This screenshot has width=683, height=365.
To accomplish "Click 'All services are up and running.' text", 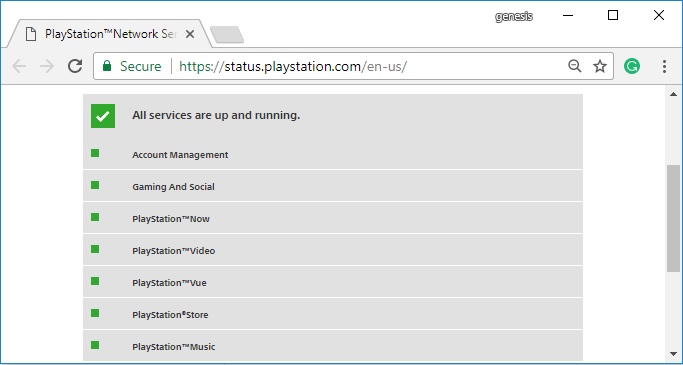I will [x=216, y=115].
